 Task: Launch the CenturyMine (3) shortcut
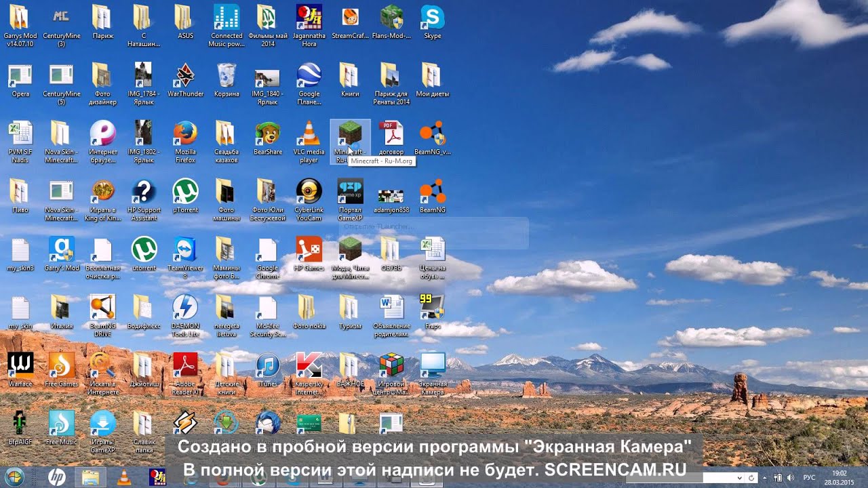click(61, 26)
